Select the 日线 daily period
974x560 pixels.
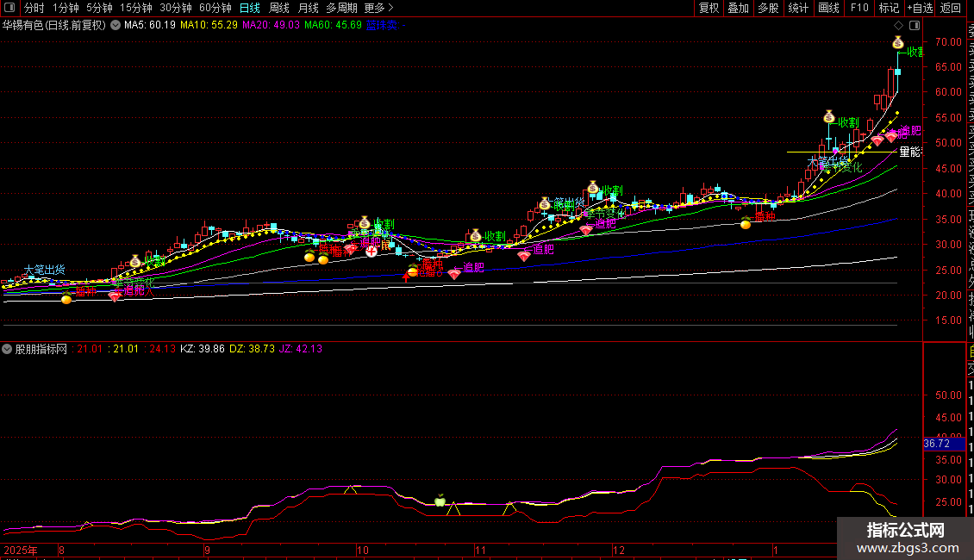250,8
